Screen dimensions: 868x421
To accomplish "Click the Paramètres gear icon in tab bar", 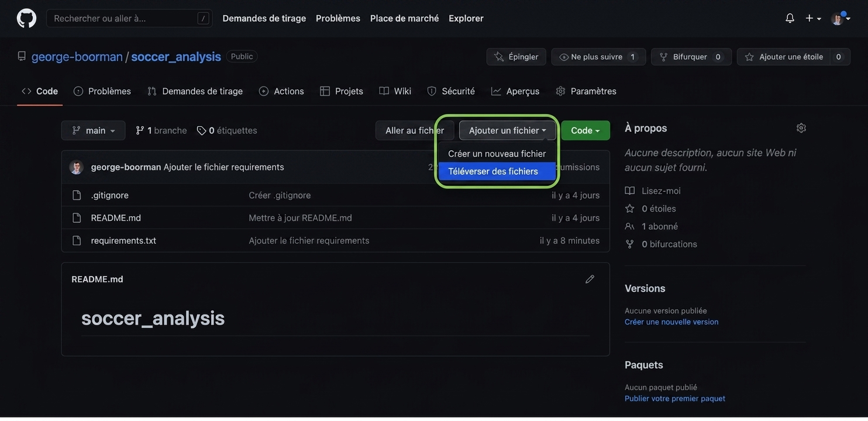I will (561, 91).
